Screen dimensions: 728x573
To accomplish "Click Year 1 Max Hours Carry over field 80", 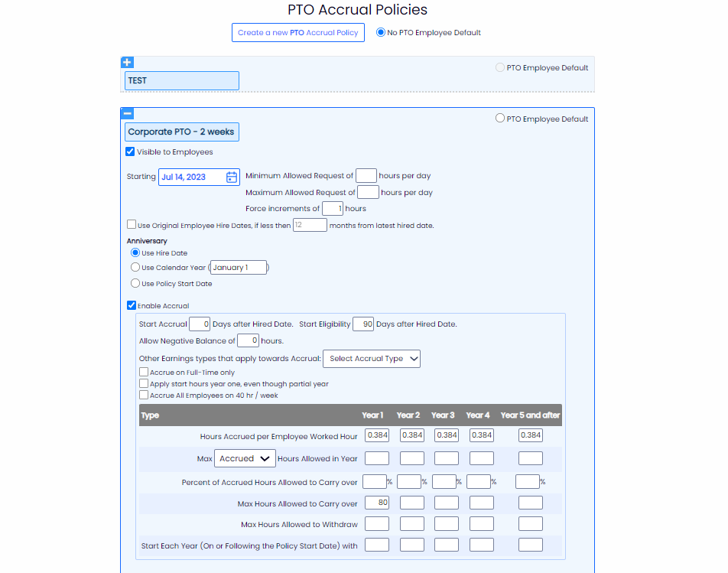I will pos(377,503).
